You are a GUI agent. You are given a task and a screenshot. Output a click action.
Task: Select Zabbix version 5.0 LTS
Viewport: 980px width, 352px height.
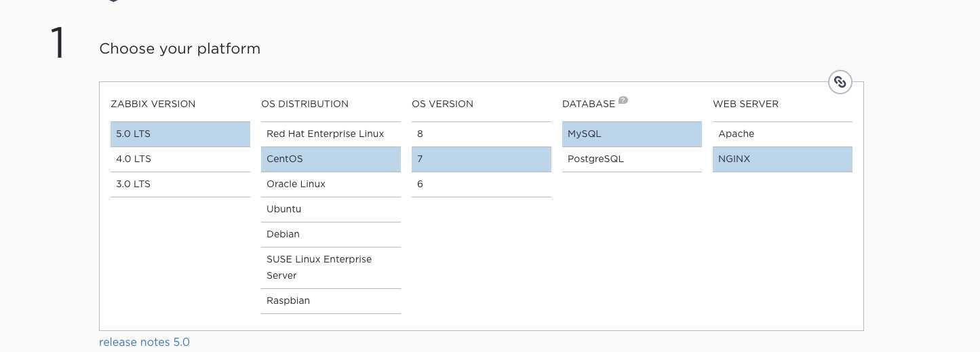coord(180,134)
